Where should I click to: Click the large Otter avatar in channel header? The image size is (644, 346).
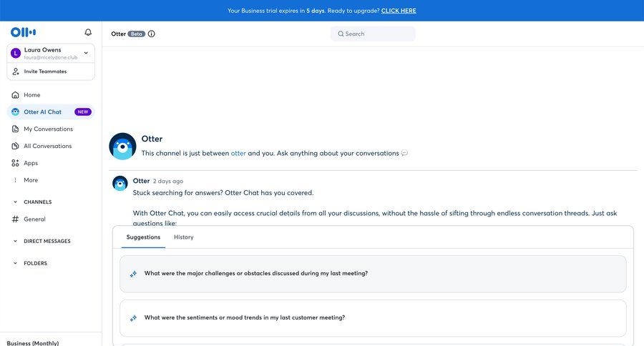pyautogui.click(x=122, y=146)
